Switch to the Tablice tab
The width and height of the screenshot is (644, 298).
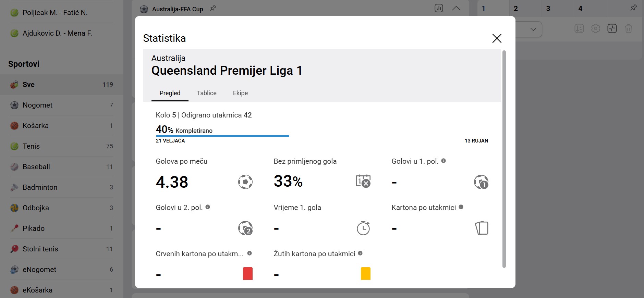tap(207, 93)
